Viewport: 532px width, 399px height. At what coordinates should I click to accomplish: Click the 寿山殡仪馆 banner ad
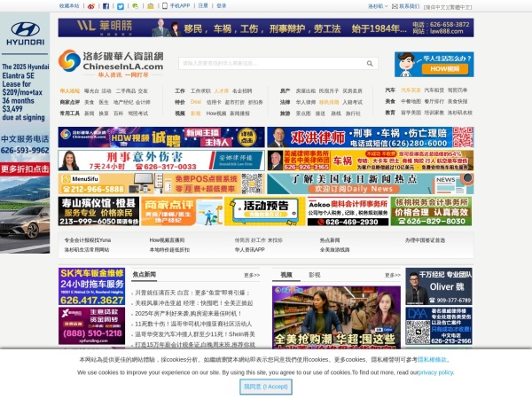coord(98,211)
